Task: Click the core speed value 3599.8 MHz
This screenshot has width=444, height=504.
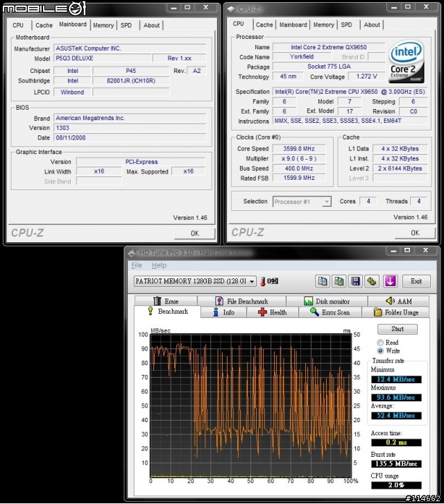Action: [x=299, y=149]
